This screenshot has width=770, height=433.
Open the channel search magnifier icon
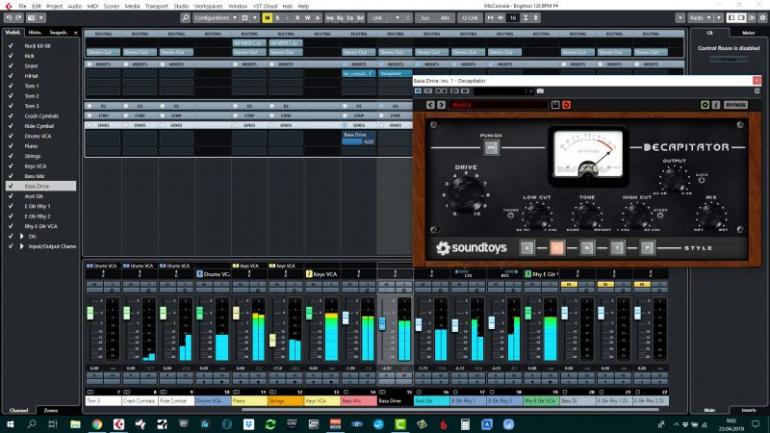pyautogui.click(x=185, y=18)
